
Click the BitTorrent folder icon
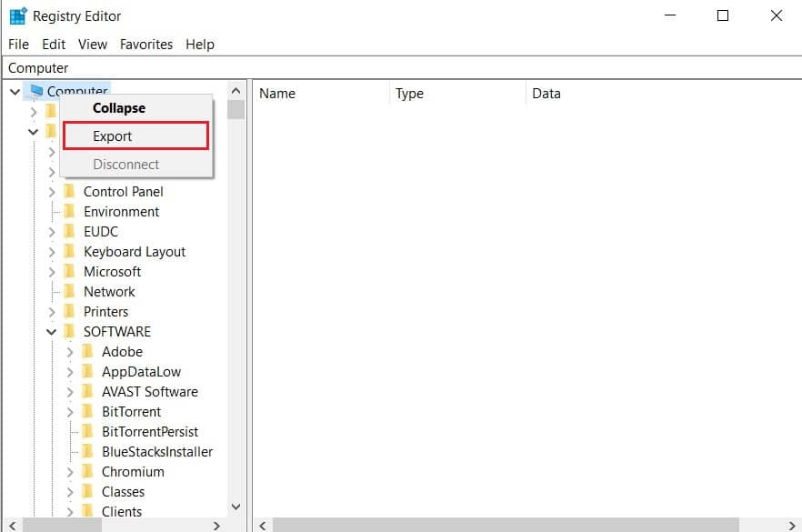(87, 412)
